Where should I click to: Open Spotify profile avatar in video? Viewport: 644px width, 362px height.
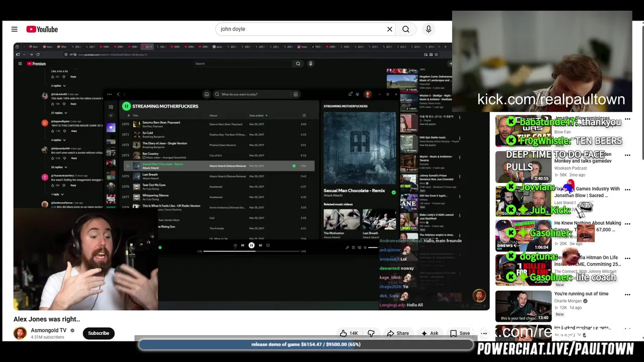pos(368,94)
